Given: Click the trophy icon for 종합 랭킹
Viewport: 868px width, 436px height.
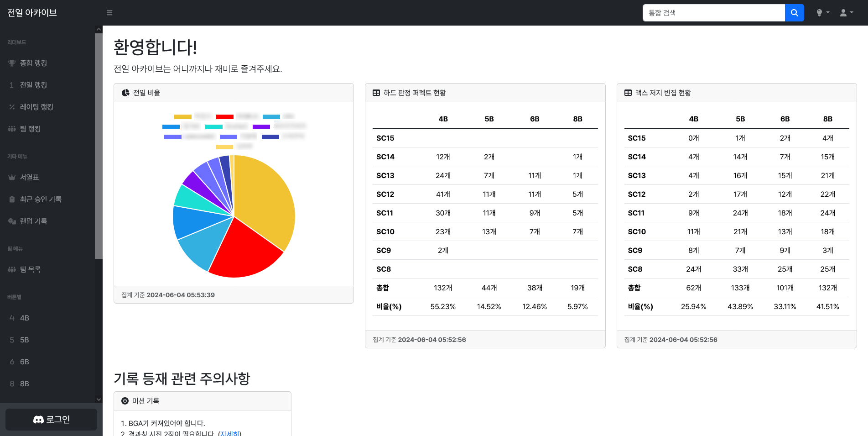Looking at the screenshot, I should (x=12, y=63).
